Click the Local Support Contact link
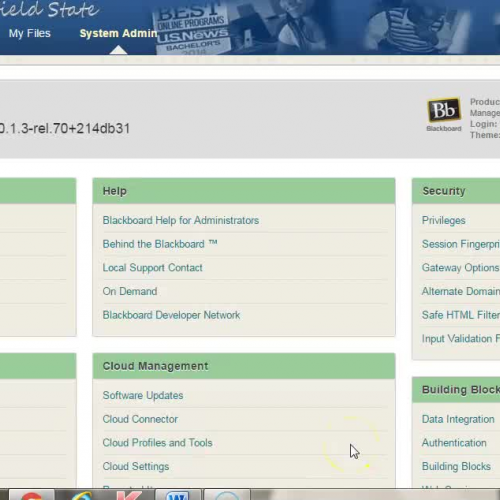 pyautogui.click(x=152, y=268)
